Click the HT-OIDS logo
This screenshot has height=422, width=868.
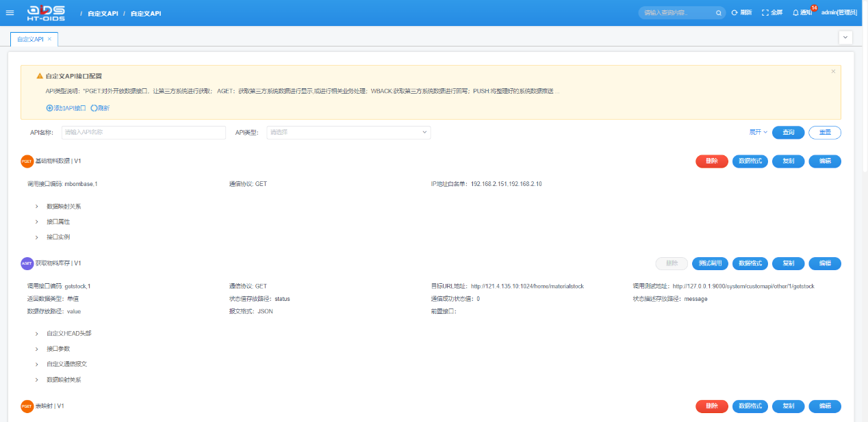pyautogui.click(x=46, y=13)
